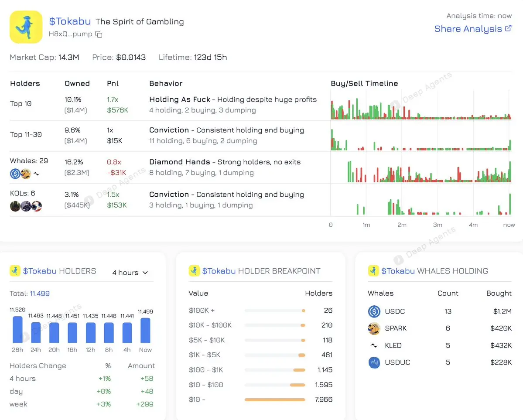Click the Tokabu icon in HOLDERS panel header

[x=15, y=271]
